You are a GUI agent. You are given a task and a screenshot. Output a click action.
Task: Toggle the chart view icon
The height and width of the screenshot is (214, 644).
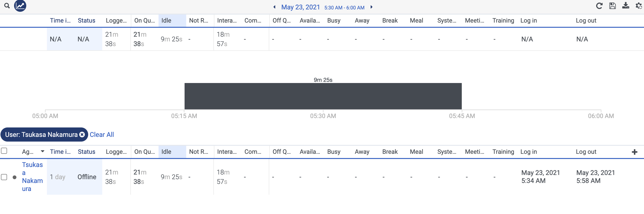(20, 5)
